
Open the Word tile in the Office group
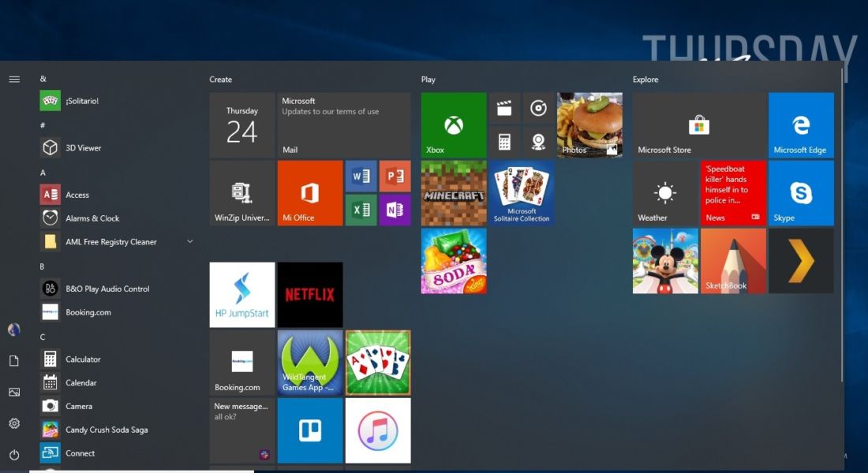(x=361, y=176)
